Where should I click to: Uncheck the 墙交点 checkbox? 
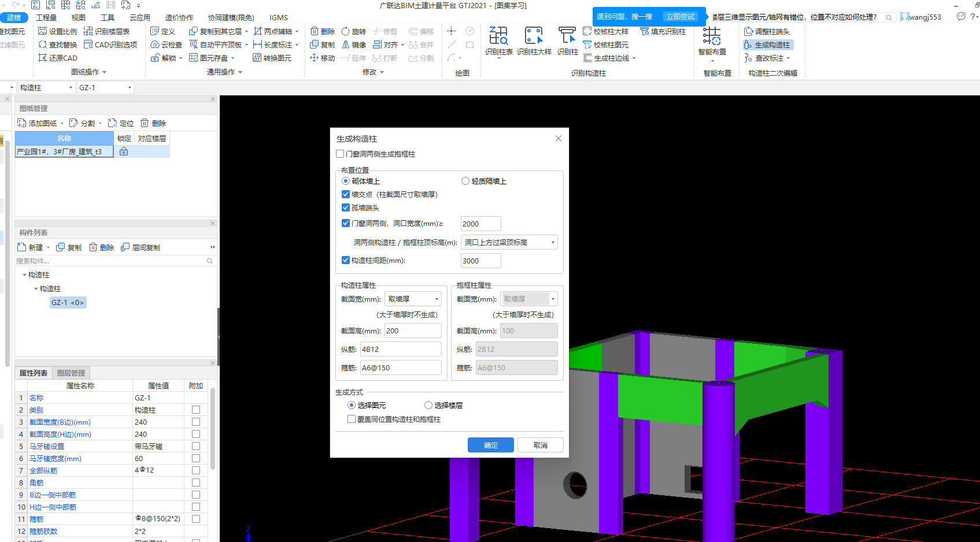click(x=346, y=195)
